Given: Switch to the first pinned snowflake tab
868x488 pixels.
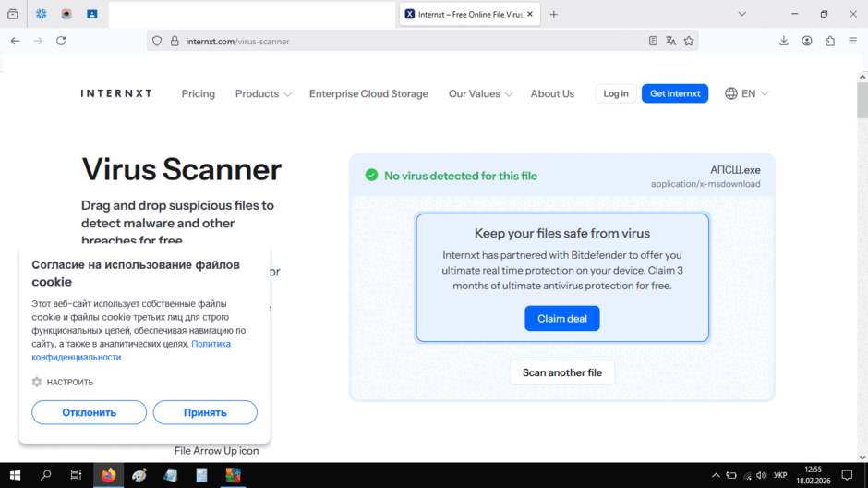Looking at the screenshot, I should pyautogui.click(x=41, y=15).
